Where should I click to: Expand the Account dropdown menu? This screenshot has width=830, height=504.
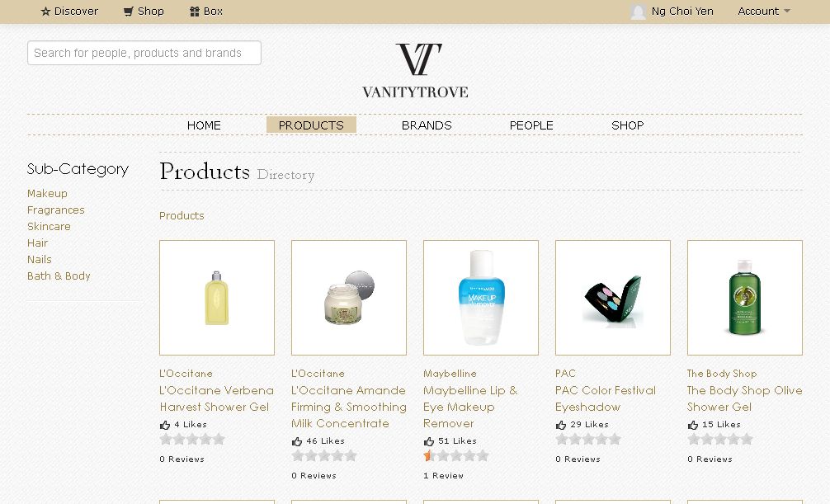[x=764, y=11]
